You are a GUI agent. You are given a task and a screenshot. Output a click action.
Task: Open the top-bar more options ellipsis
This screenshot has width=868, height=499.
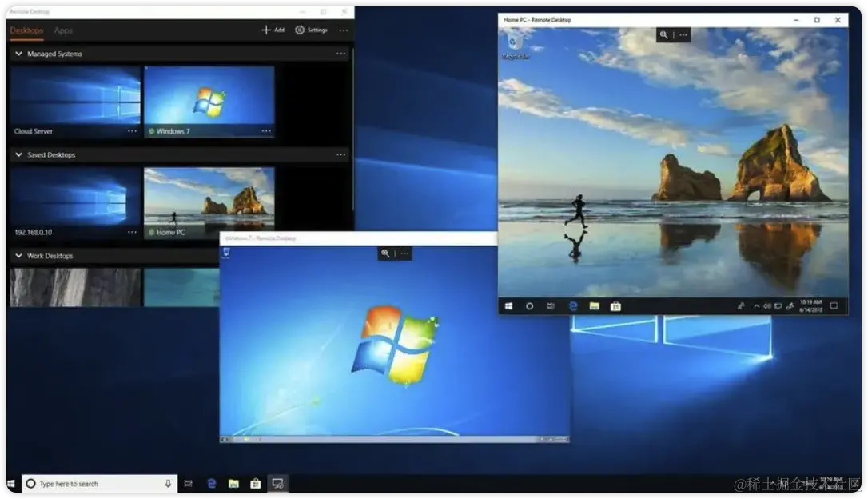coord(344,30)
